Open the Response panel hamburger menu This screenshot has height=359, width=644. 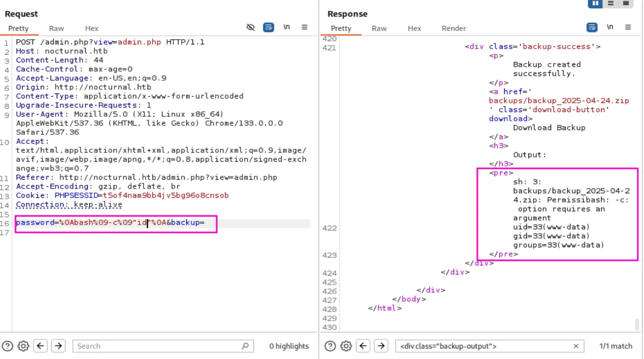628,27
